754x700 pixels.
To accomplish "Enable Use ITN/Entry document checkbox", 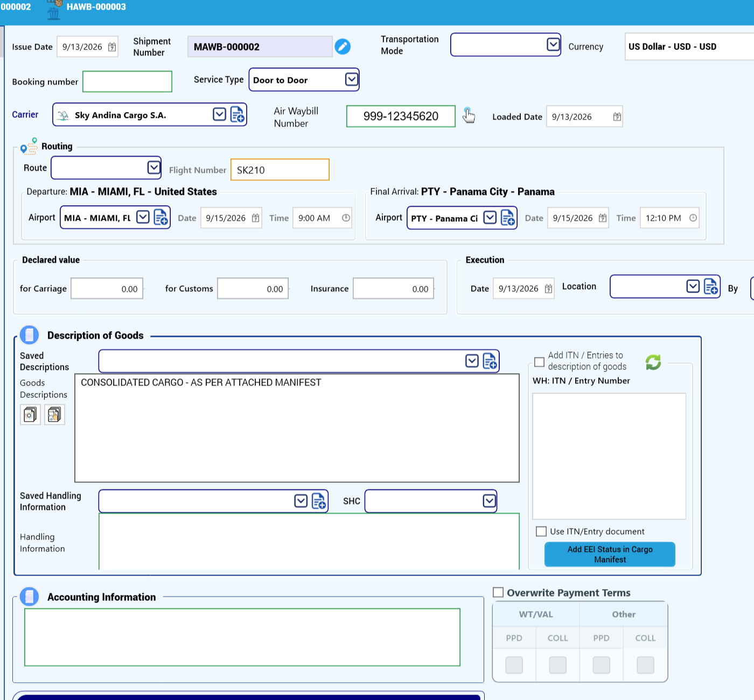I will coord(541,531).
